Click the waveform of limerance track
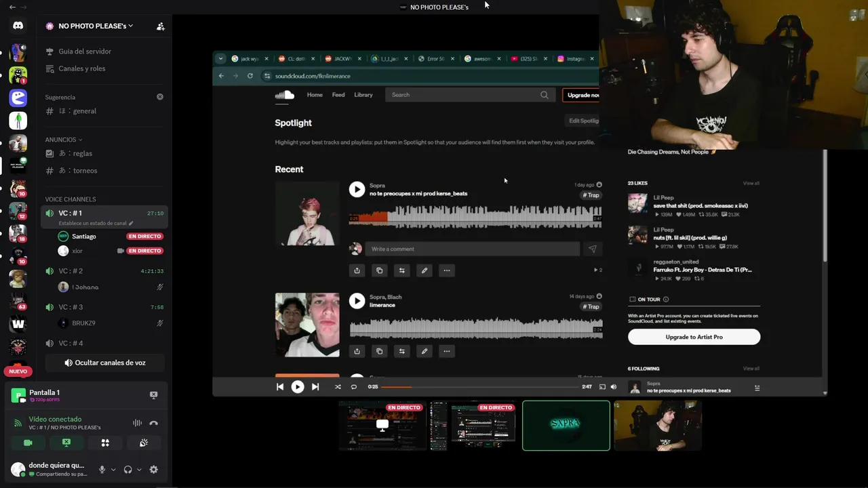 [x=475, y=328]
